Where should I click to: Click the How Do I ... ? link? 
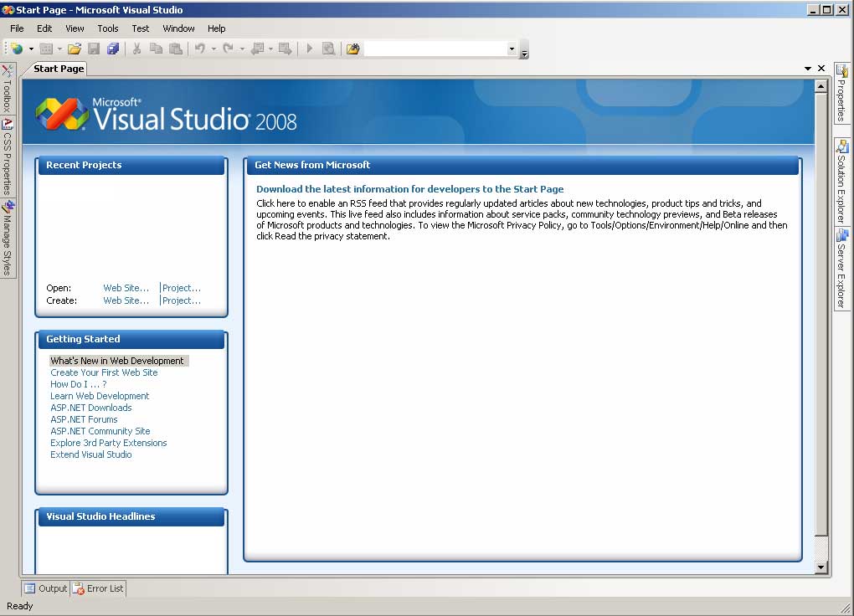click(x=79, y=384)
